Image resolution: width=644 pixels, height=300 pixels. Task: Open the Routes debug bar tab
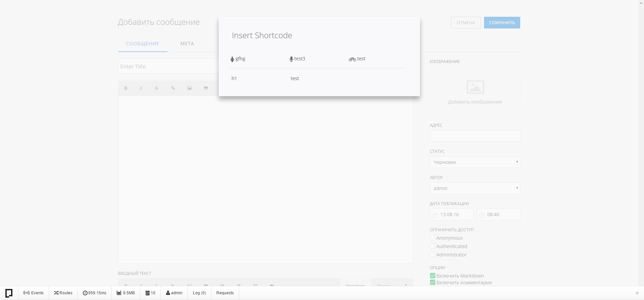63,293
